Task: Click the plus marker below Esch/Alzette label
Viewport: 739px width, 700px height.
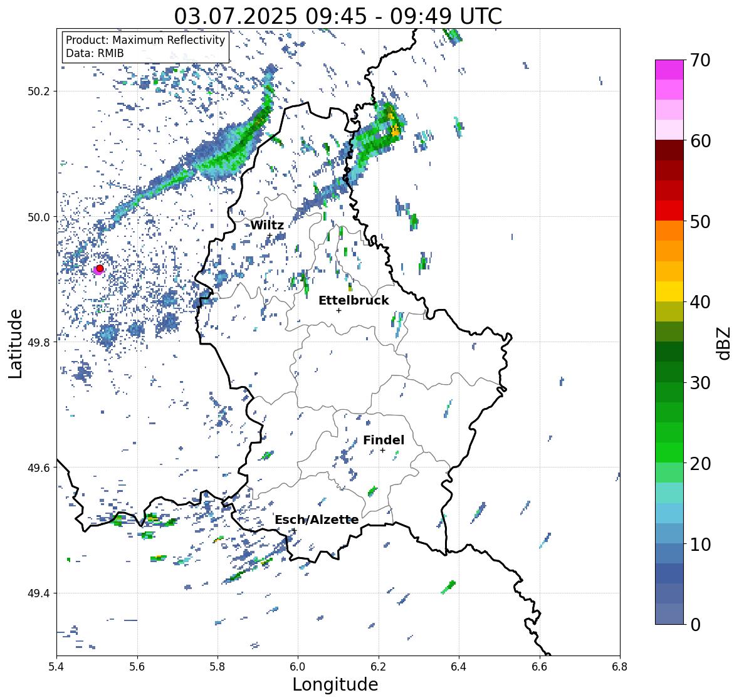Action: click(x=294, y=530)
